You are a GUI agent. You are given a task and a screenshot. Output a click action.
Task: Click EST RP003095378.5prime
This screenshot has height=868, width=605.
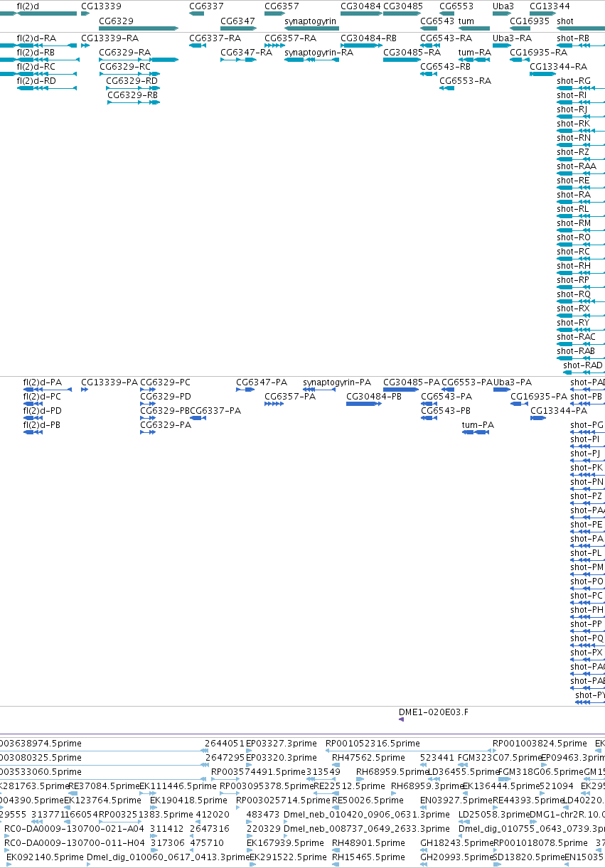[267, 786]
